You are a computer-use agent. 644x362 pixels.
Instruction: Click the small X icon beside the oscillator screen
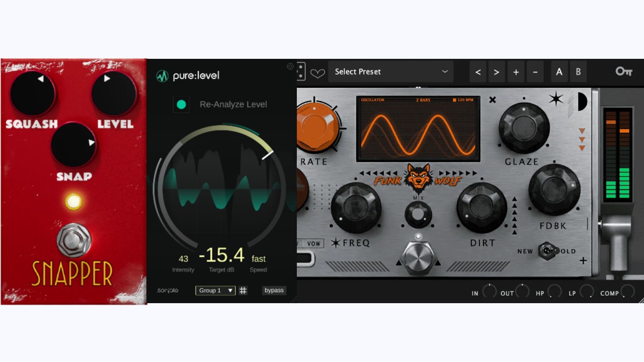(x=493, y=100)
